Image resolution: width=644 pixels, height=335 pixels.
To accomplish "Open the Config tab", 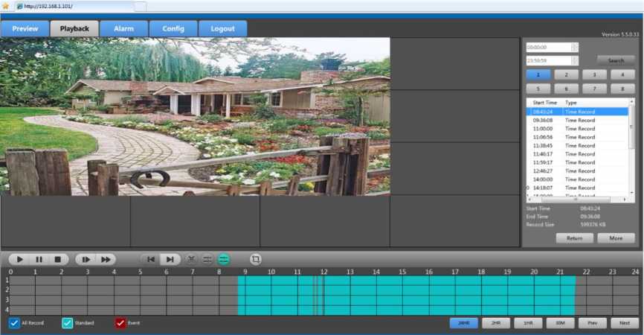I will 173,29.
